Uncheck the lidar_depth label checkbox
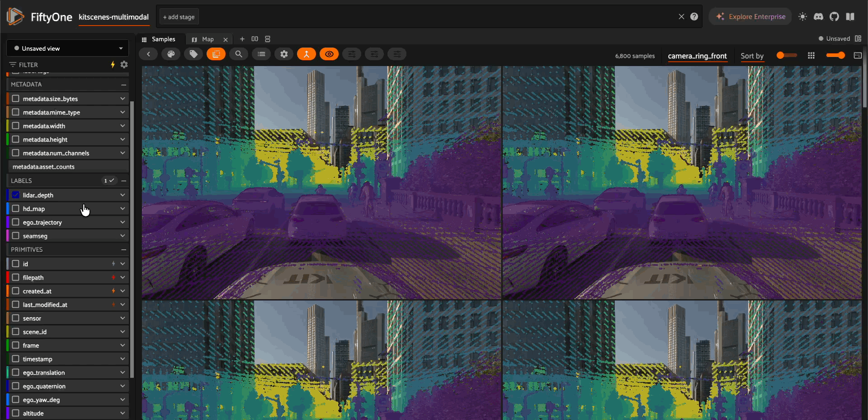868x420 pixels. click(16, 195)
